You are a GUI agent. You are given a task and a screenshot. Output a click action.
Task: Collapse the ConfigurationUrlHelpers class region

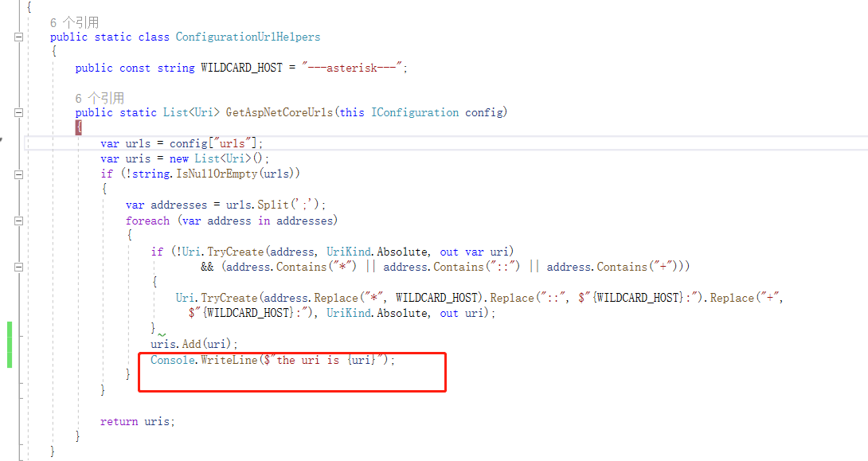(18, 37)
